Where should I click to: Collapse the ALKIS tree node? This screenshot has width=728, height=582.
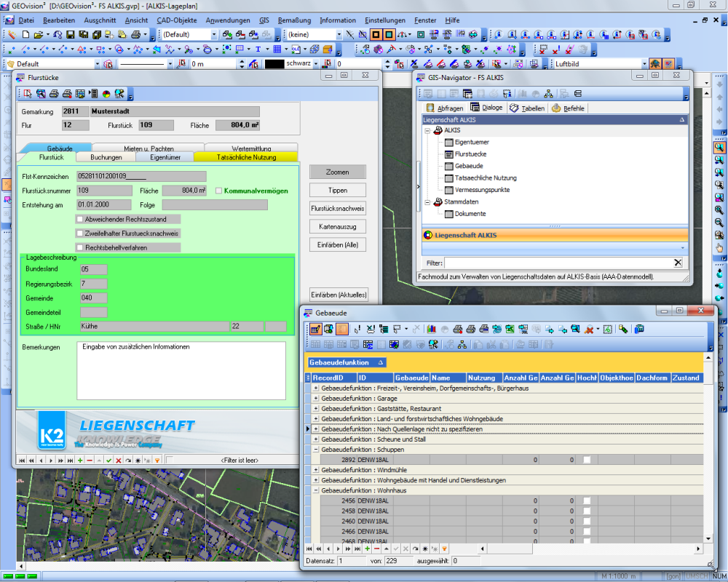tap(427, 130)
